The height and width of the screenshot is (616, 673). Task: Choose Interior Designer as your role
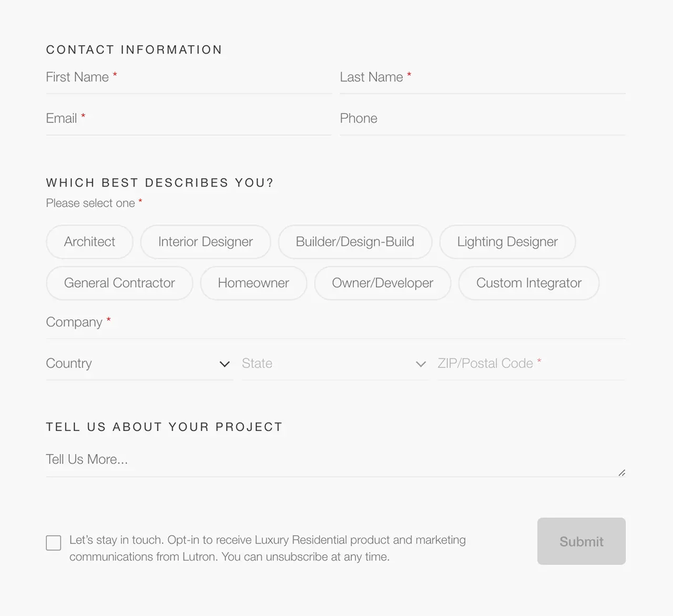tap(205, 242)
